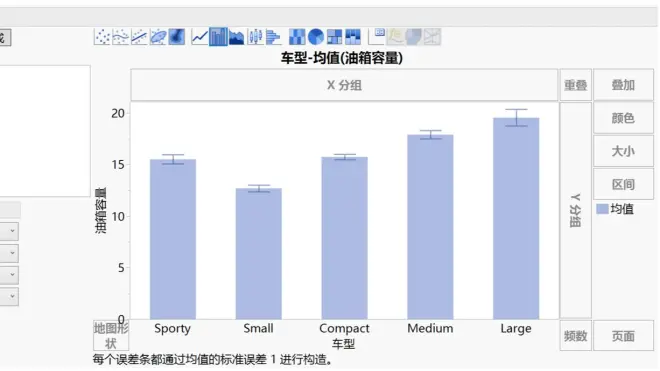This screenshot has width=660, height=371.
Task: Click the 大小 drop zone
Action: tap(623, 151)
